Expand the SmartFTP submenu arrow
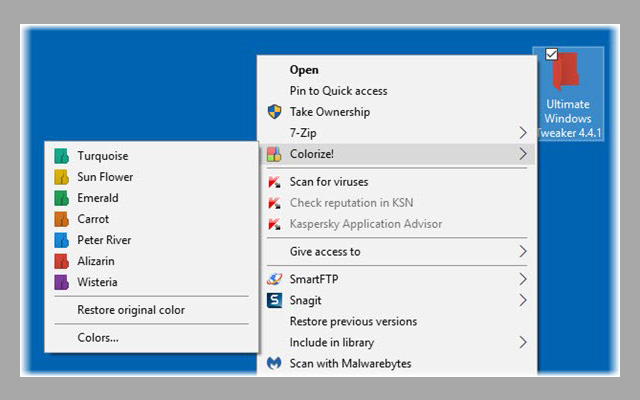 click(523, 279)
